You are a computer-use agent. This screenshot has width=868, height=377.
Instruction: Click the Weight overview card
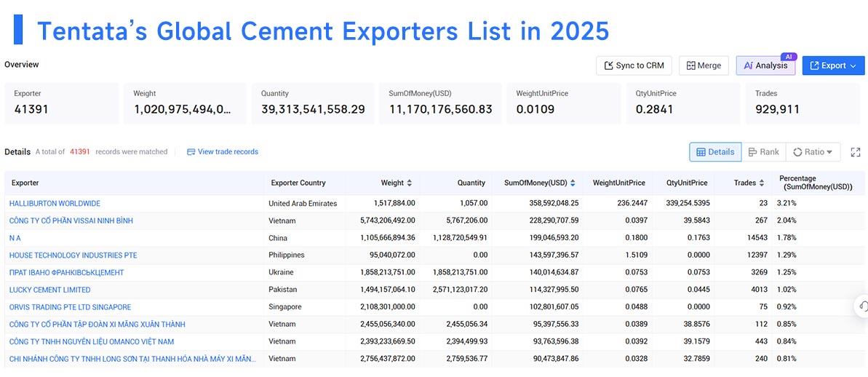tap(185, 103)
